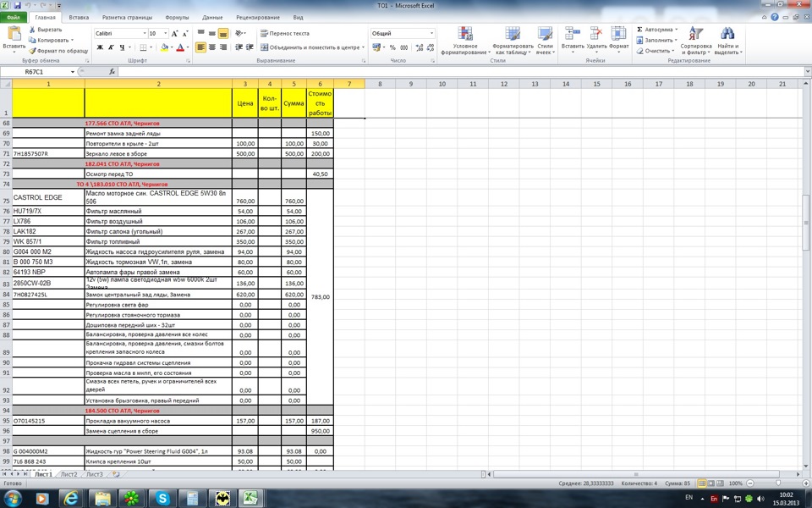Image resolution: width=812 pixels, height=508 pixels.
Task: Align text right in cell
Action: tap(223, 47)
